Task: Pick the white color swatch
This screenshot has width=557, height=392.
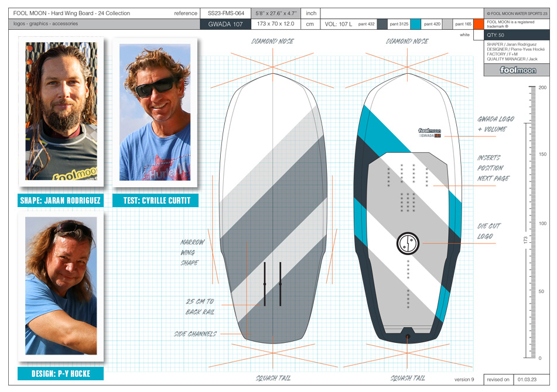Action: [479, 35]
